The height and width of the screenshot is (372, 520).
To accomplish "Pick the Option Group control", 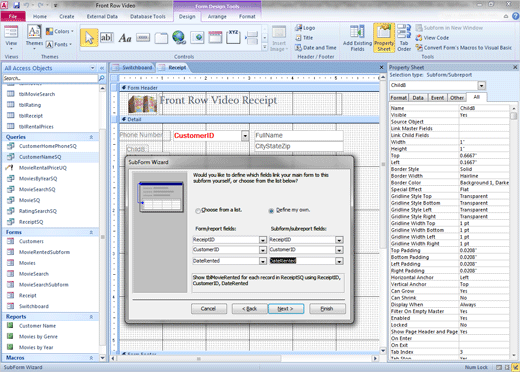I will pyautogui.click(x=233, y=37).
